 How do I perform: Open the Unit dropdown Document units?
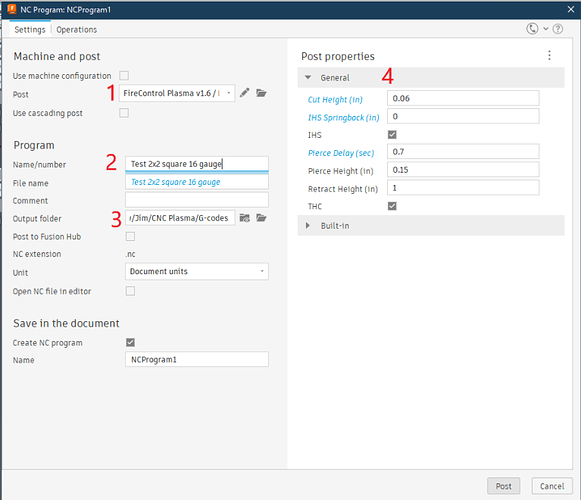(x=197, y=271)
